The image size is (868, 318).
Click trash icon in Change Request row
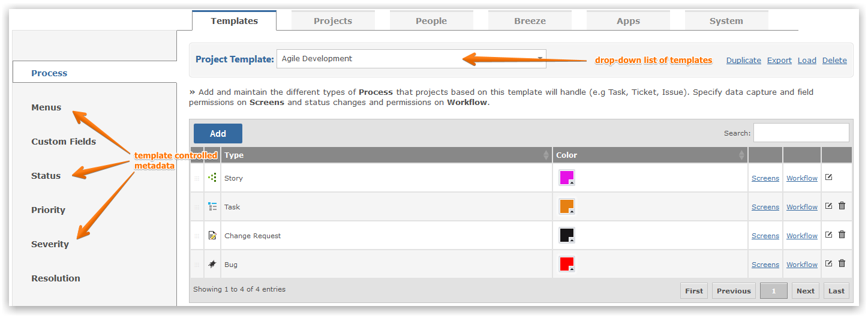(842, 235)
